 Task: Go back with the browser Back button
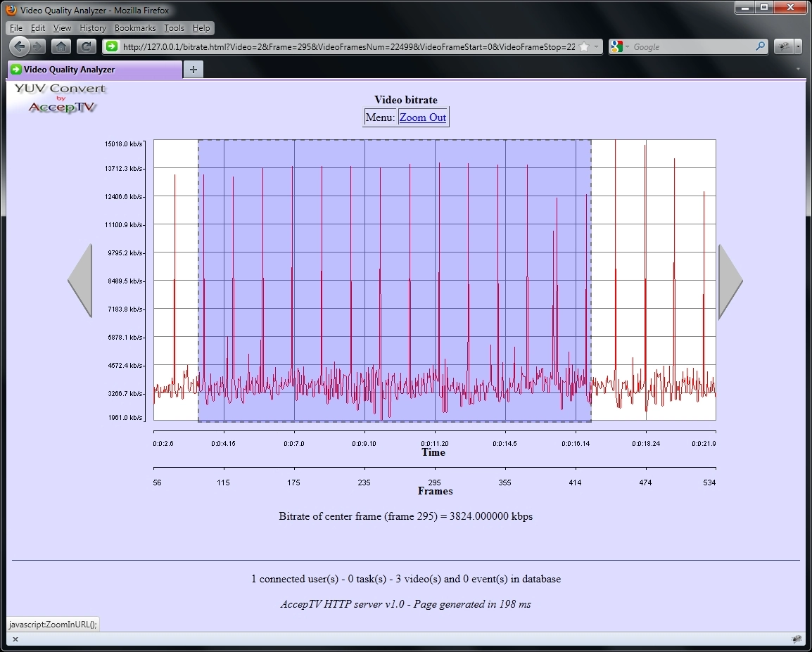[20, 46]
